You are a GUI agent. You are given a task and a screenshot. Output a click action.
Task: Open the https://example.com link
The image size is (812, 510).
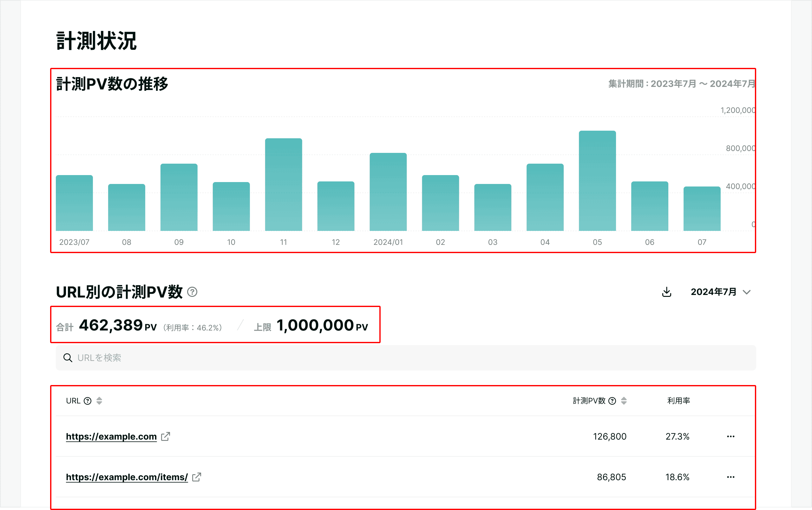111,436
